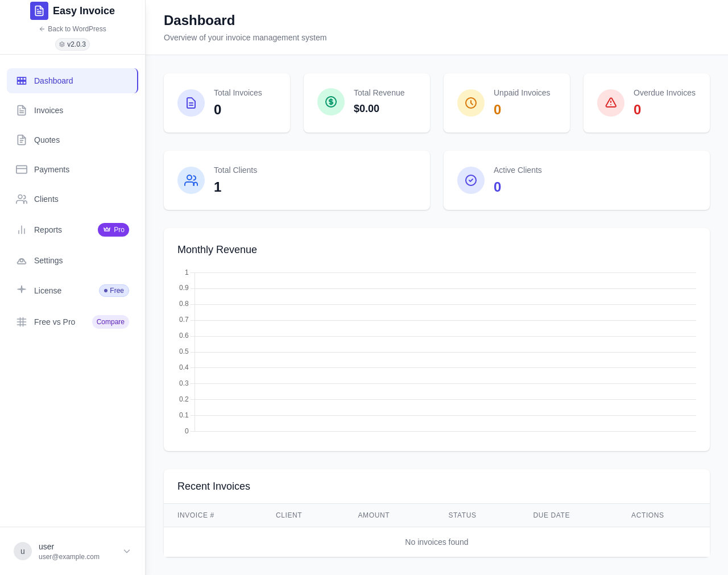Click the Overdue Invoices warning triangle icon
Image resolution: width=728 pixels, height=575 pixels.
click(x=611, y=103)
